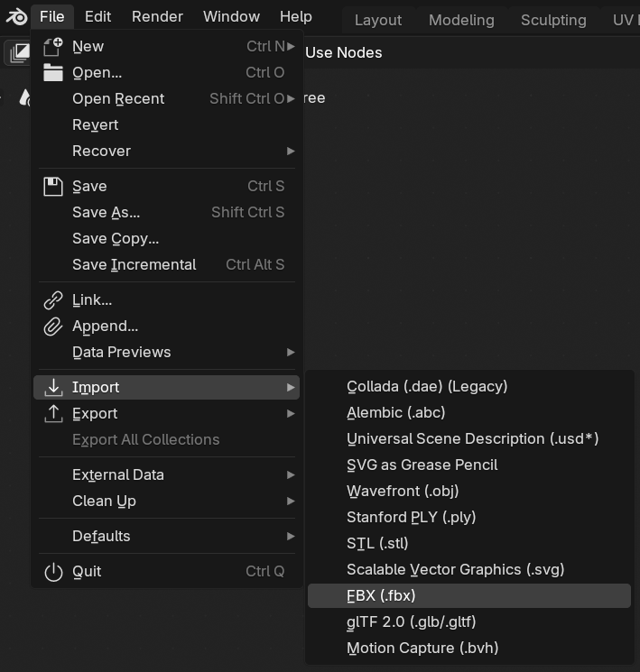Image resolution: width=640 pixels, height=672 pixels.
Task: Open the File menu
Action: 51,17
